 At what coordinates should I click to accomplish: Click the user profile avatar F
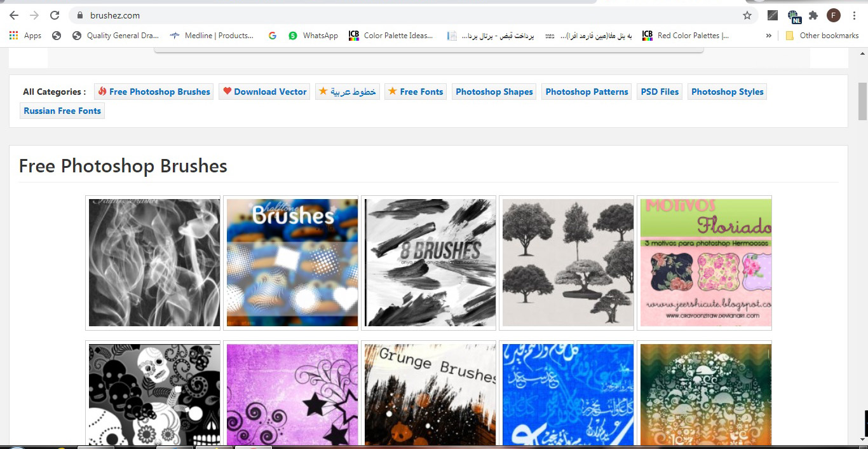click(834, 15)
